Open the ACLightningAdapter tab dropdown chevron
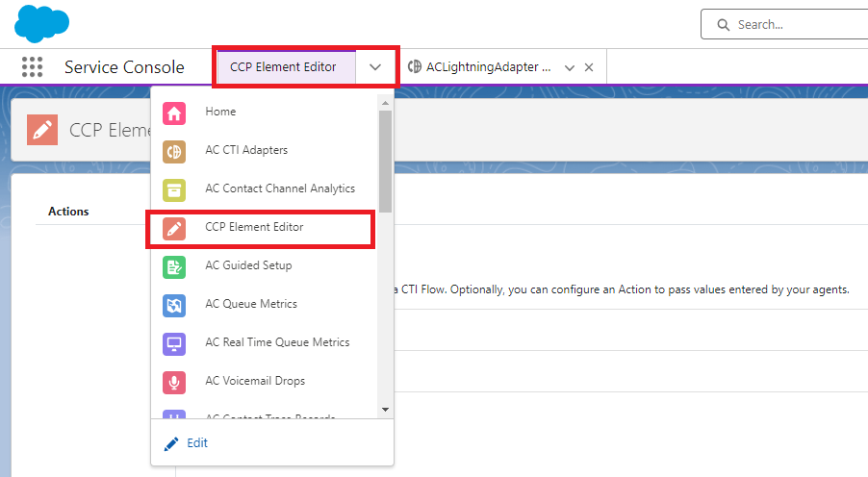868x477 pixels. [569, 67]
